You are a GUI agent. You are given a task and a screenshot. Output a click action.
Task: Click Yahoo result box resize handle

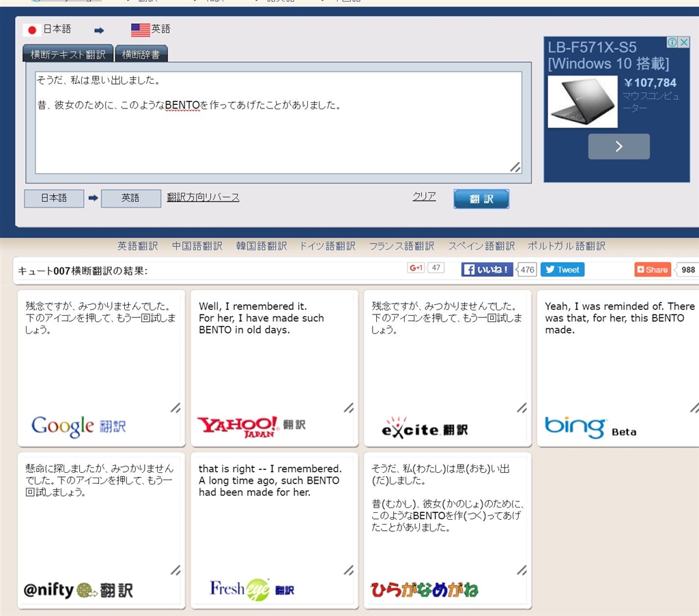point(349,407)
